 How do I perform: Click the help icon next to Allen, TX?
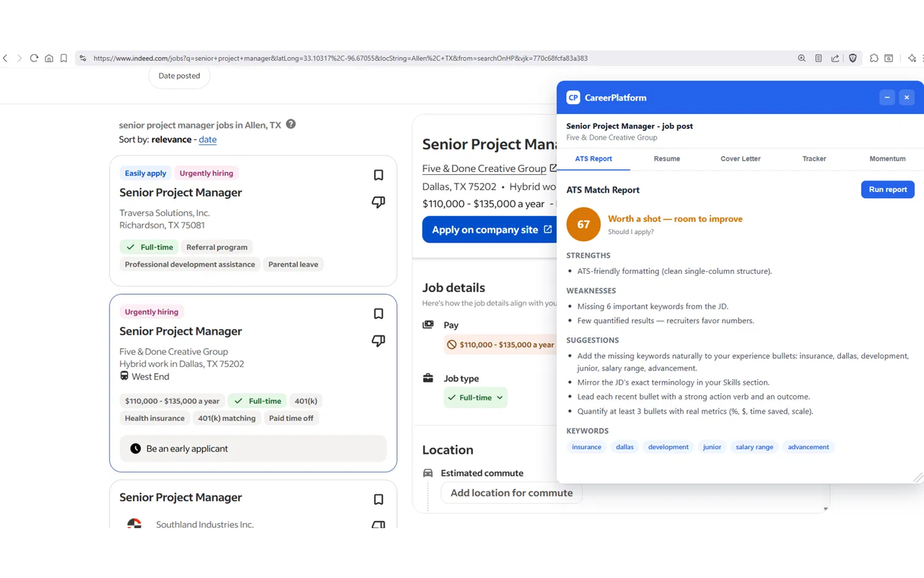291,124
